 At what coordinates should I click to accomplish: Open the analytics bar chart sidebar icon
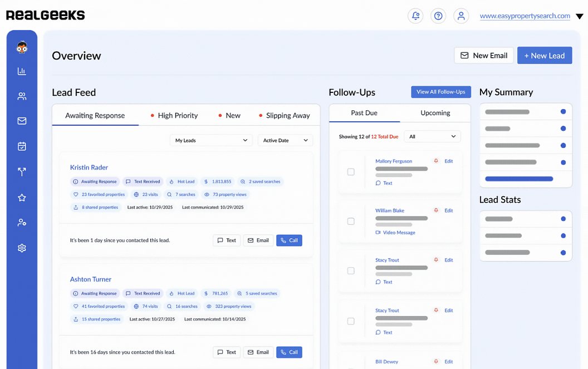22,71
